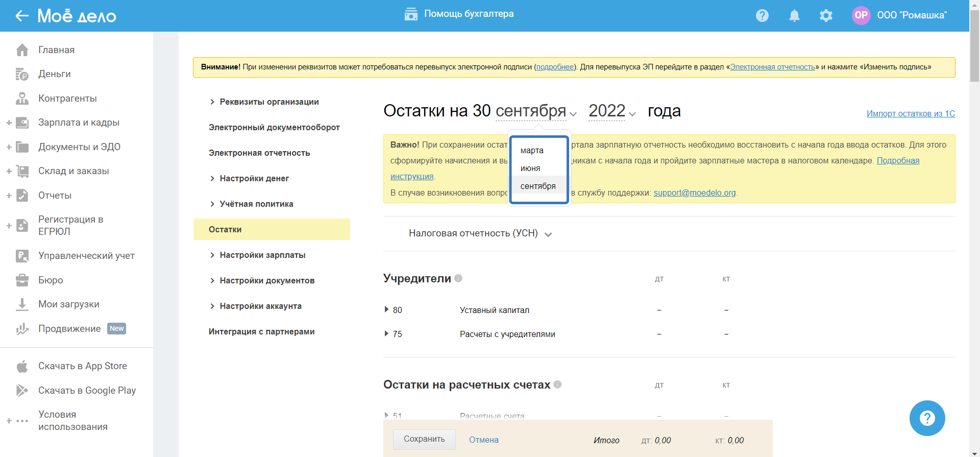The image size is (980, 457).
Task: Expand account 80 Уставный капитал row
Action: (x=386, y=309)
